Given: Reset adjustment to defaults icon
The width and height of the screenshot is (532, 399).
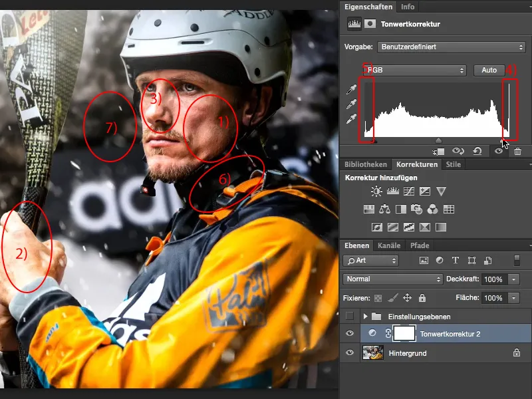Looking at the screenshot, I should point(477,151).
